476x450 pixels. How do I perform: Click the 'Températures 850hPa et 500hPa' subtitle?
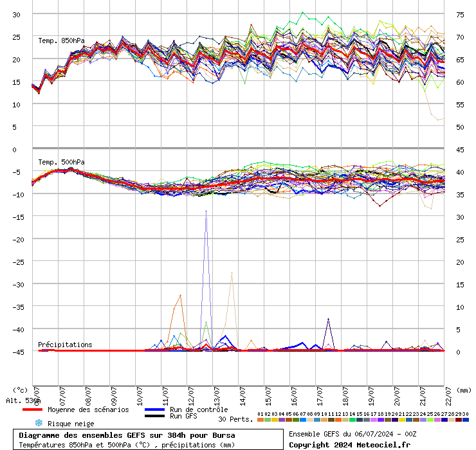coord(127,445)
